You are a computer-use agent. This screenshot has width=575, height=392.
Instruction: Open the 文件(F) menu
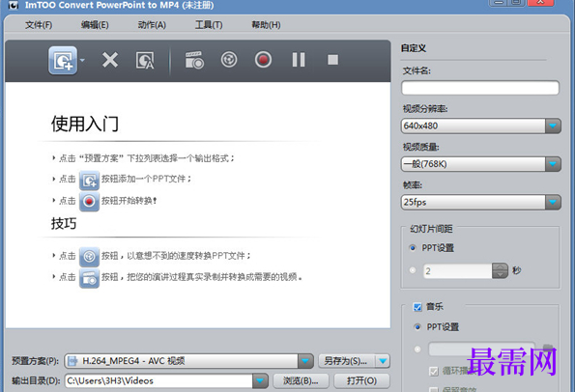[x=39, y=25]
